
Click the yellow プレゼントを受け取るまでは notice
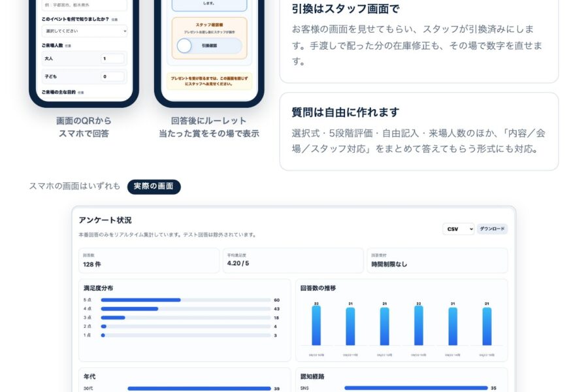[209, 81]
